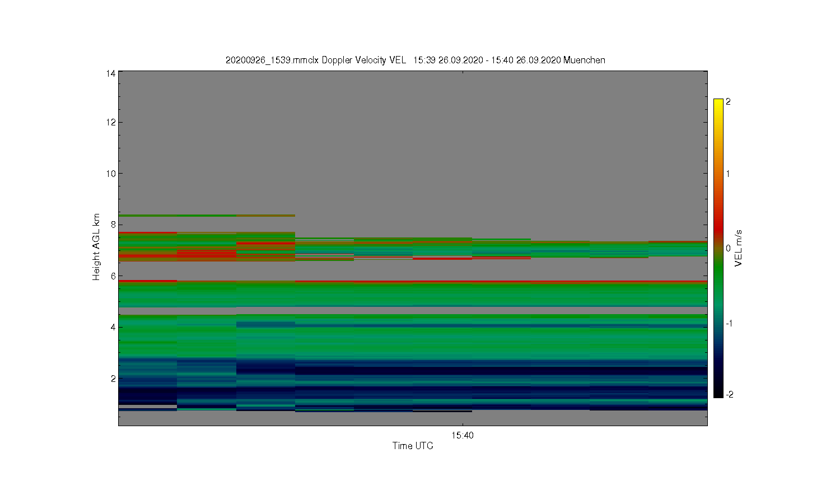Click the 14 km height tick label

point(111,73)
